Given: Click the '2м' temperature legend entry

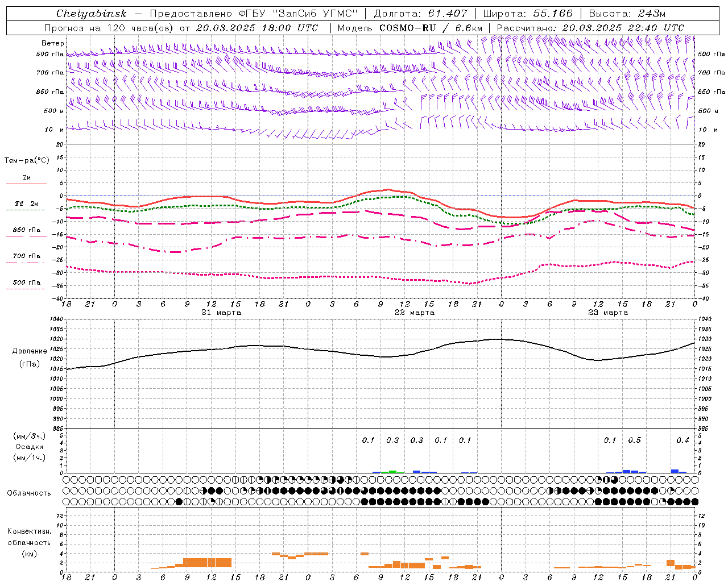Looking at the screenshot, I should (x=27, y=178).
